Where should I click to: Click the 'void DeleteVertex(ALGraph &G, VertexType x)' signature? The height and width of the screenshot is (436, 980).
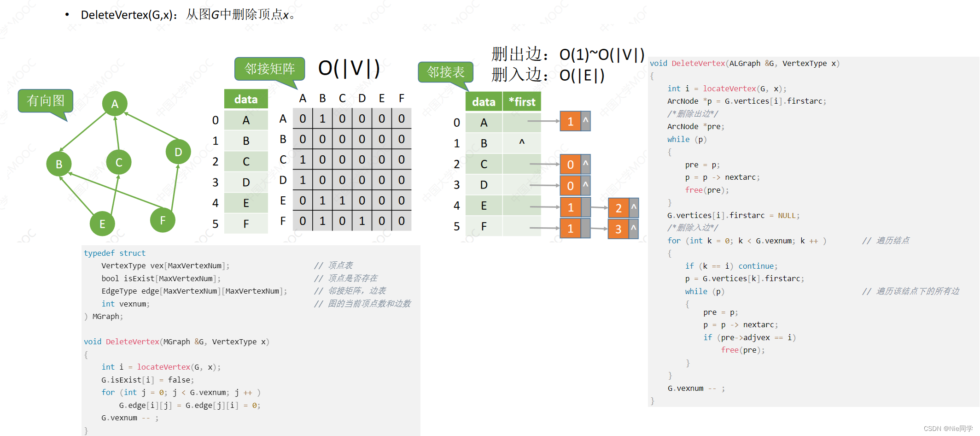pos(745,64)
